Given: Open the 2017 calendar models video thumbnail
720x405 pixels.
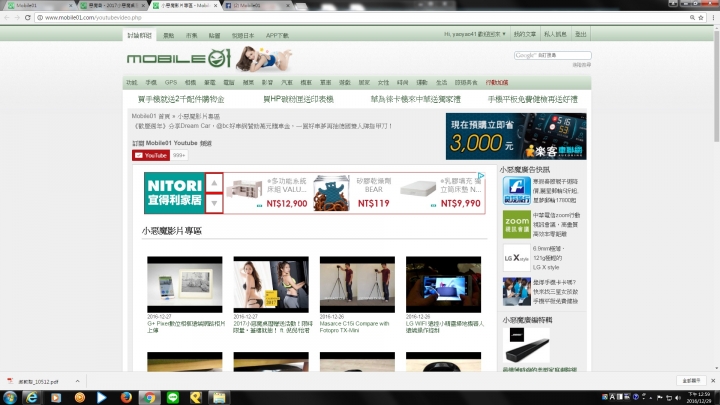Looking at the screenshot, I should click(271, 284).
